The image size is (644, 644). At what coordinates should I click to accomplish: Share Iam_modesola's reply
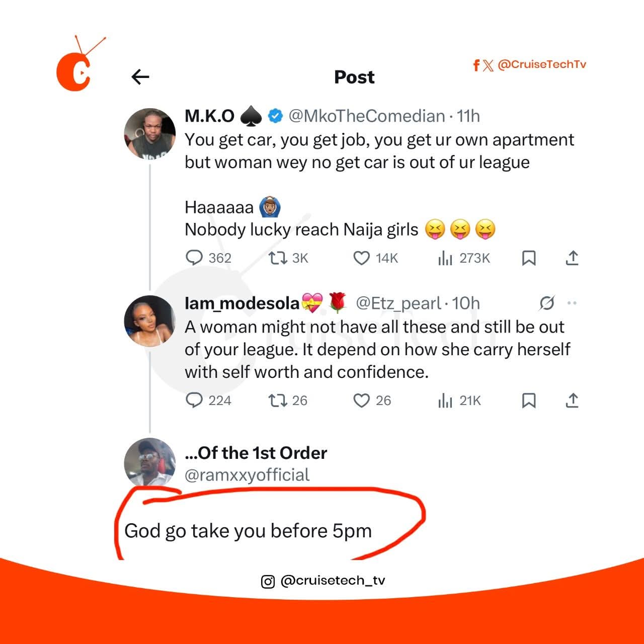572,400
